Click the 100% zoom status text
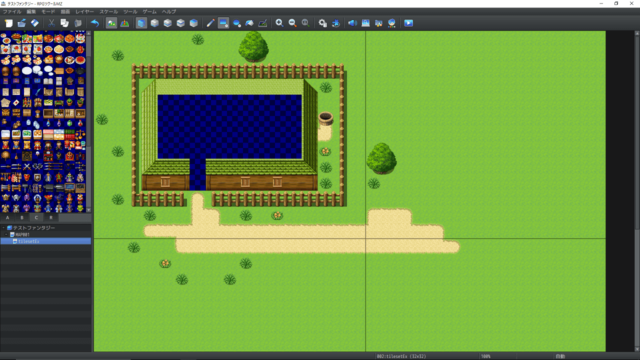This screenshot has height=360, width=640. pos(485,356)
